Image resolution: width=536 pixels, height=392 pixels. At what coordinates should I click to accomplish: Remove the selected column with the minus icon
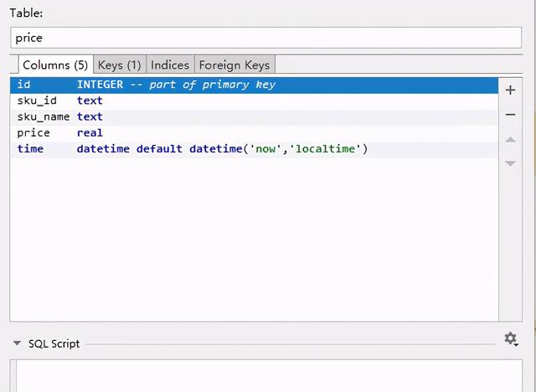pyautogui.click(x=510, y=115)
